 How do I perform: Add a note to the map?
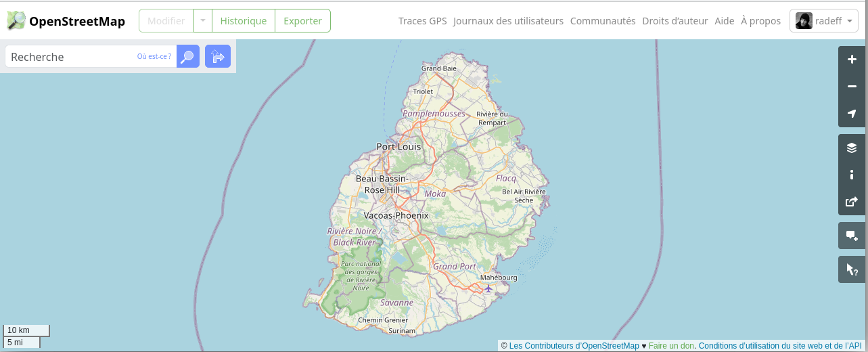pos(852,236)
